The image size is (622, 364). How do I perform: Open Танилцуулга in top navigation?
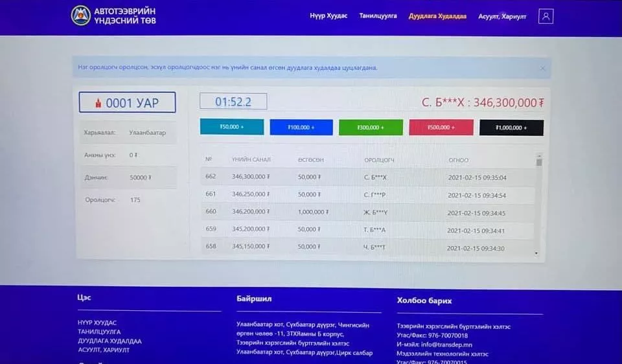pos(378,16)
